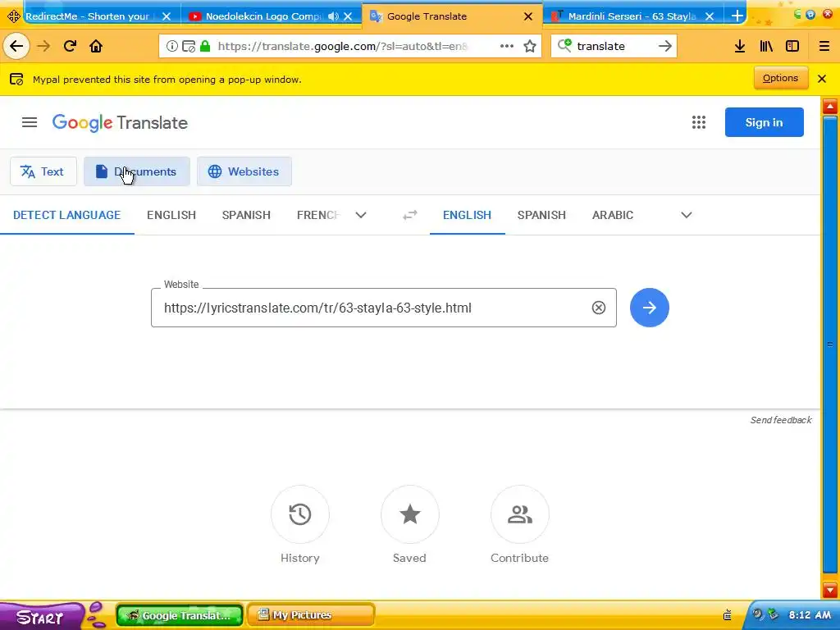This screenshot has height=630, width=840.
Task: Switch to Noedolekcin Logo YouTube tab
Action: [263, 16]
